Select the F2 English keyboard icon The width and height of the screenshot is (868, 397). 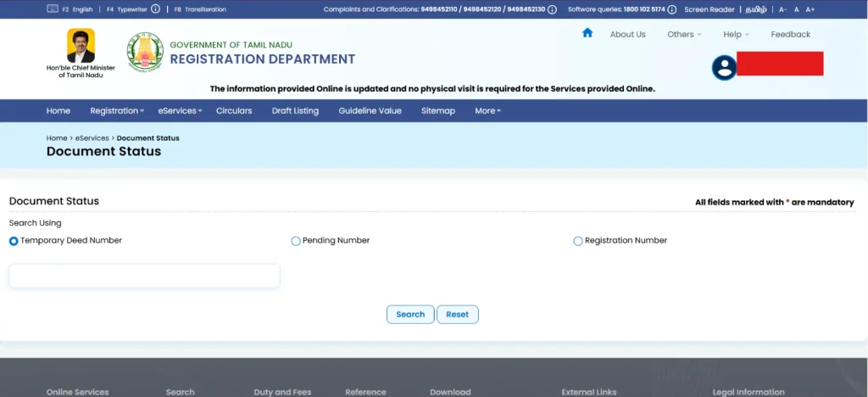point(53,9)
